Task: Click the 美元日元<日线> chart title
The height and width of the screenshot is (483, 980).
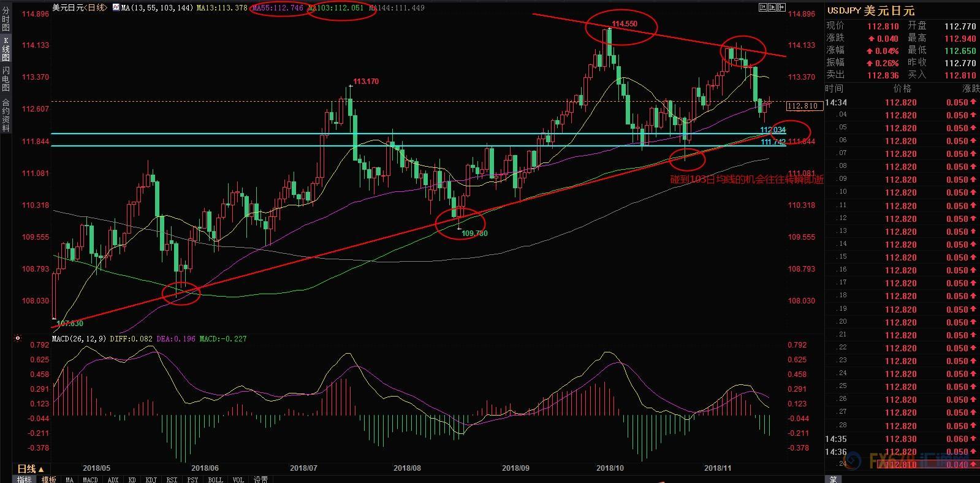Action: (x=79, y=8)
